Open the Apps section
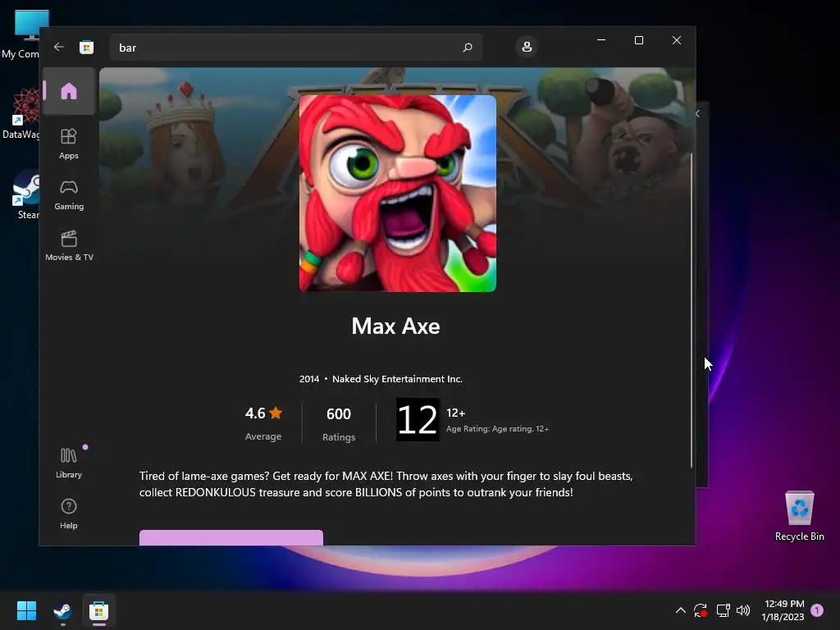 (x=69, y=144)
